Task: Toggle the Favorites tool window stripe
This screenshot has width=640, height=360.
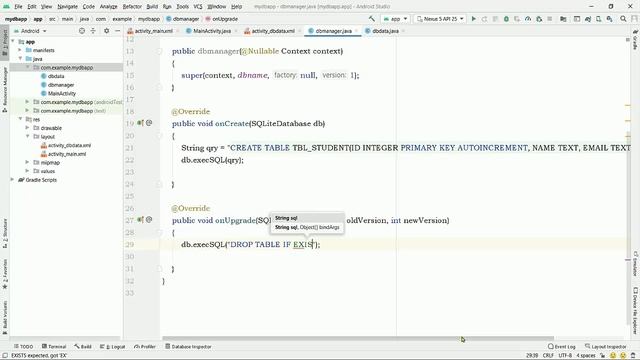Action: 5,273
